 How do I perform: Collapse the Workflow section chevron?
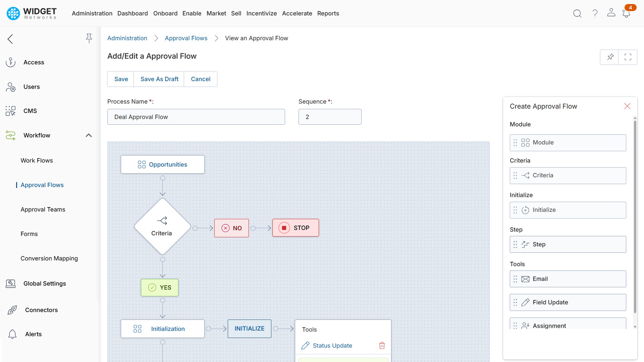pos(89,135)
